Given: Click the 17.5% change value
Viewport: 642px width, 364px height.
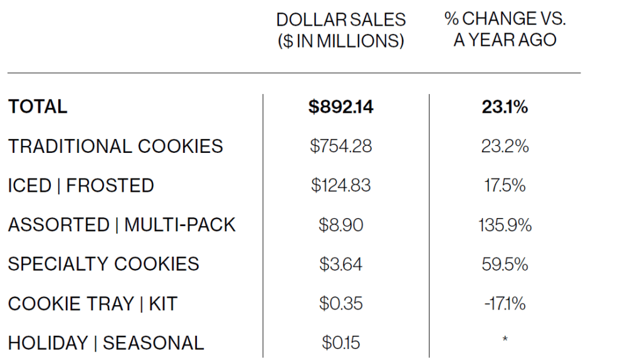Looking at the screenshot, I should point(505,185).
